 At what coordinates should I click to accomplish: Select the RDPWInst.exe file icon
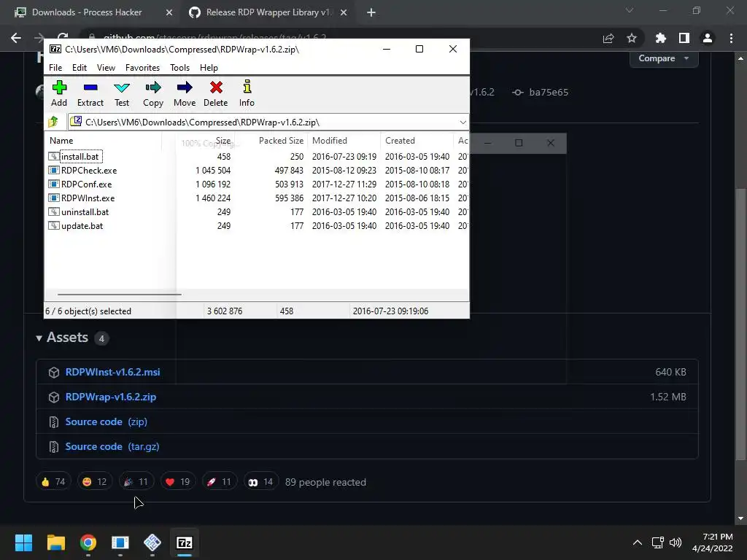(54, 198)
